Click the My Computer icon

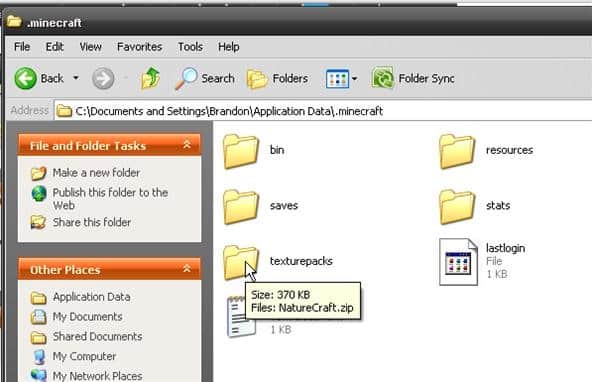click(x=39, y=356)
